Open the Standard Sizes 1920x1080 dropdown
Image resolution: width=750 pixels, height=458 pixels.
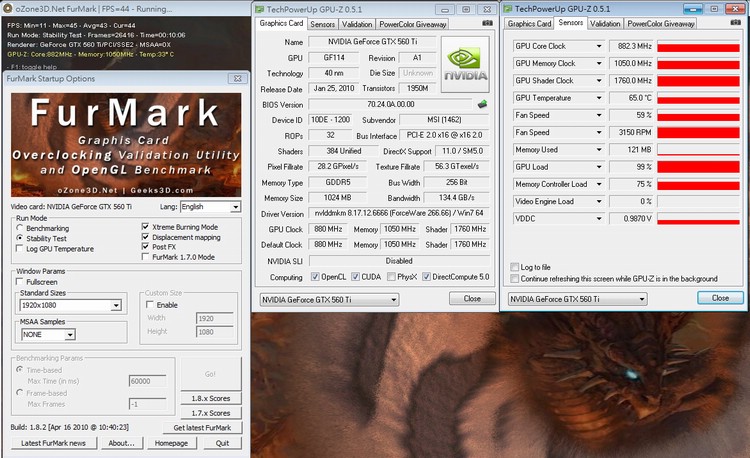[71, 305]
